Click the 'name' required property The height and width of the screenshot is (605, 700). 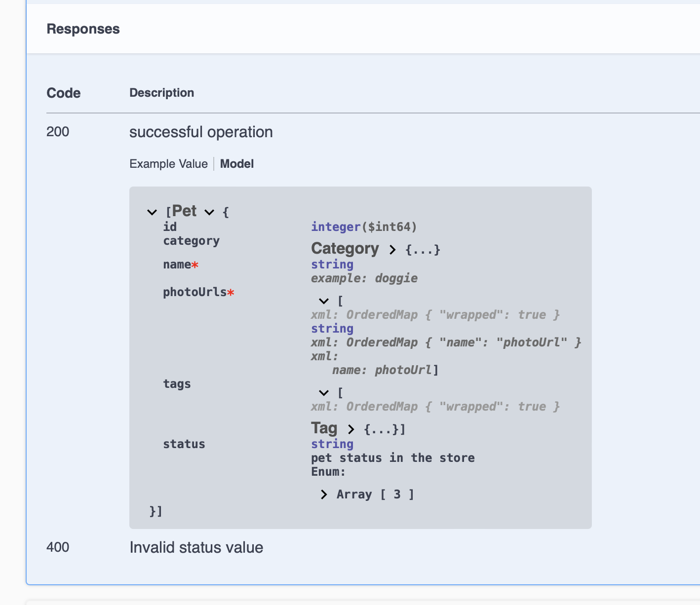click(x=181, y=265)
